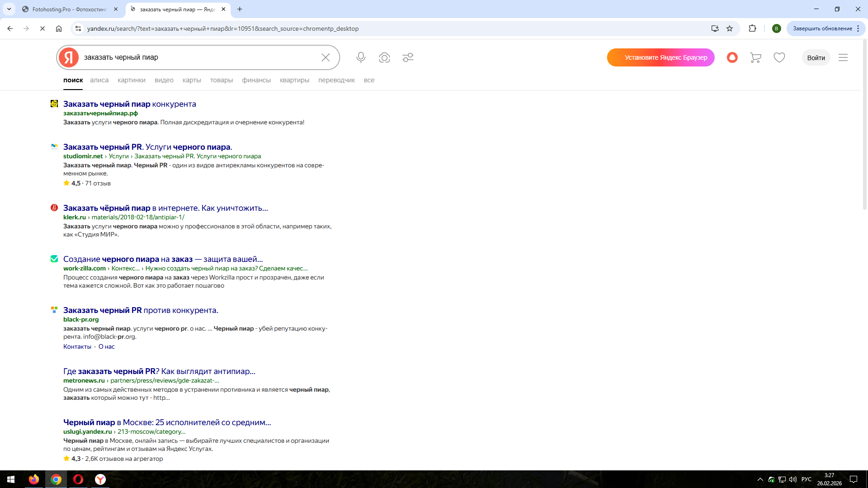The height and width of the screenshot is (488, 868).
Task: Open the 'все' services tab
Action: click(x=369, y=80)
